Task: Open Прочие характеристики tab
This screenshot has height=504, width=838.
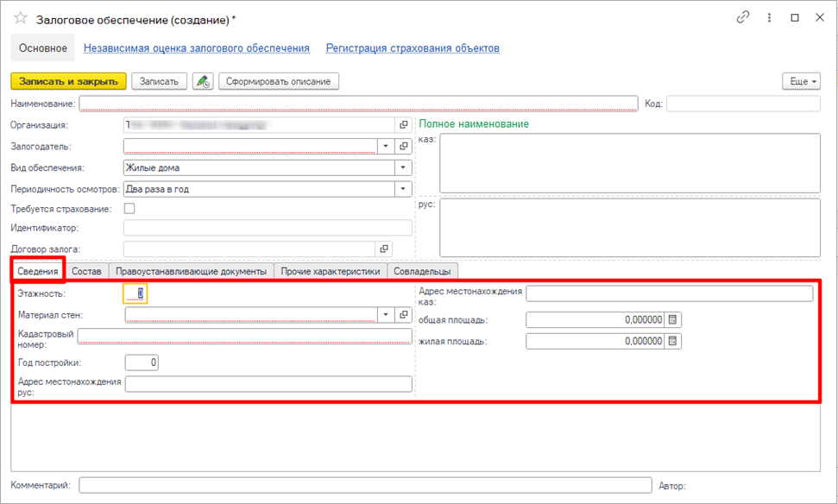Action: click(331, 271)
